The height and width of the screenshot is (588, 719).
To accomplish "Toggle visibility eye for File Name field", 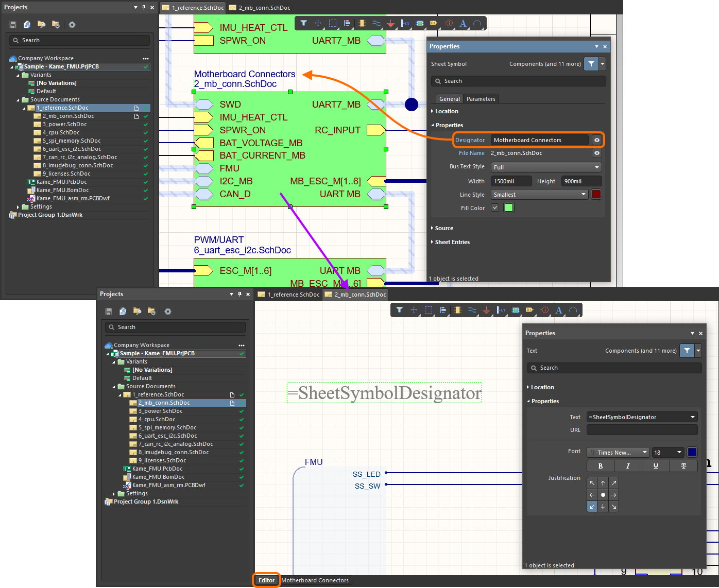I will [597, 153].
